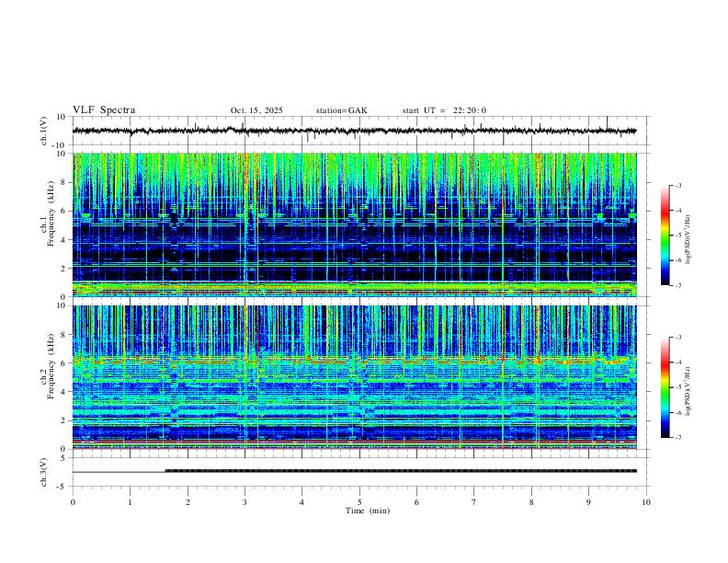Click the 'ch.1(V)' waveform axis label
The height and width of the screenshot is (563, 728).
44,131
